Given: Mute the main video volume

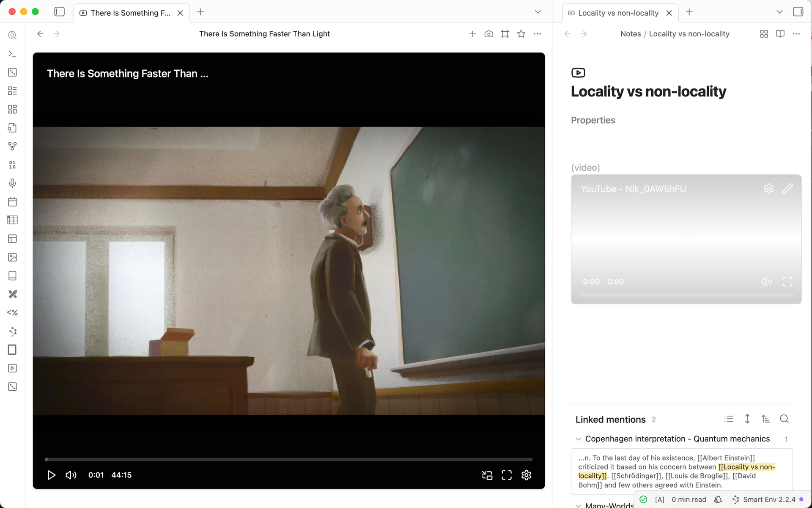Looking at the screenshot, I should [71, 475].
